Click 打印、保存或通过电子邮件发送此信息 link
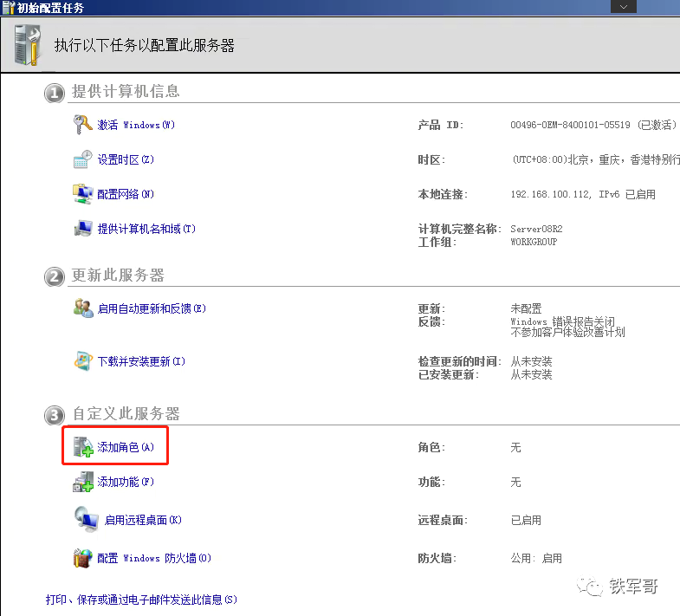680x616 pixels. tap(141, 600)
